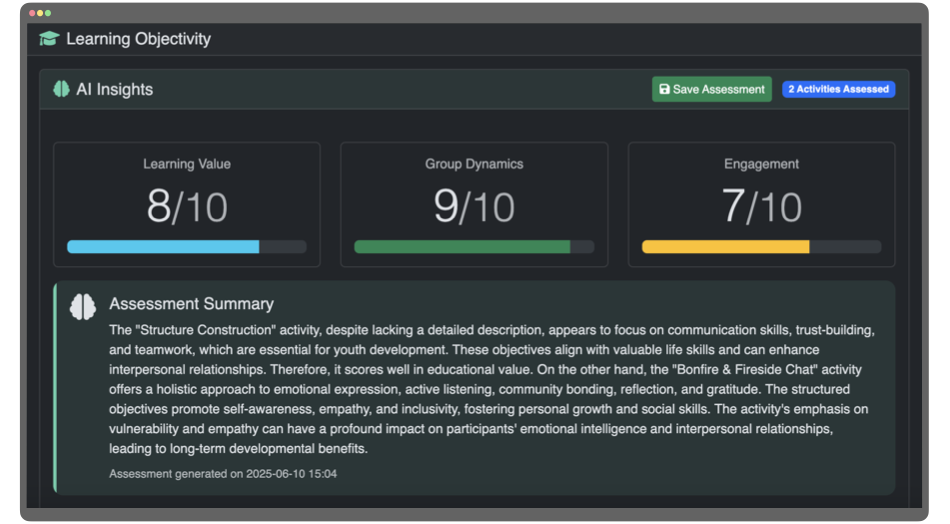
Task: Click the graduation cap logo icon
Action: point(49,39)
